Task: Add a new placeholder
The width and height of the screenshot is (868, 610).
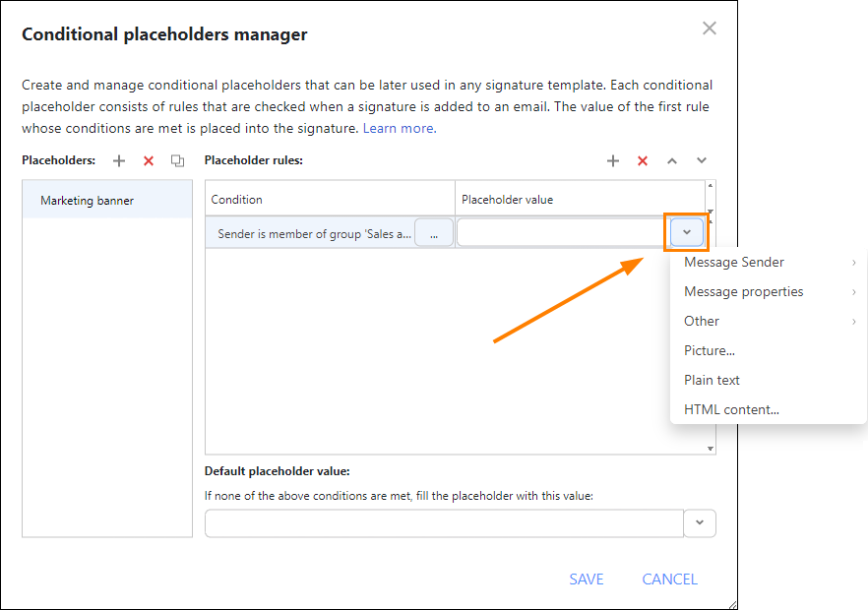Action: 118,160
